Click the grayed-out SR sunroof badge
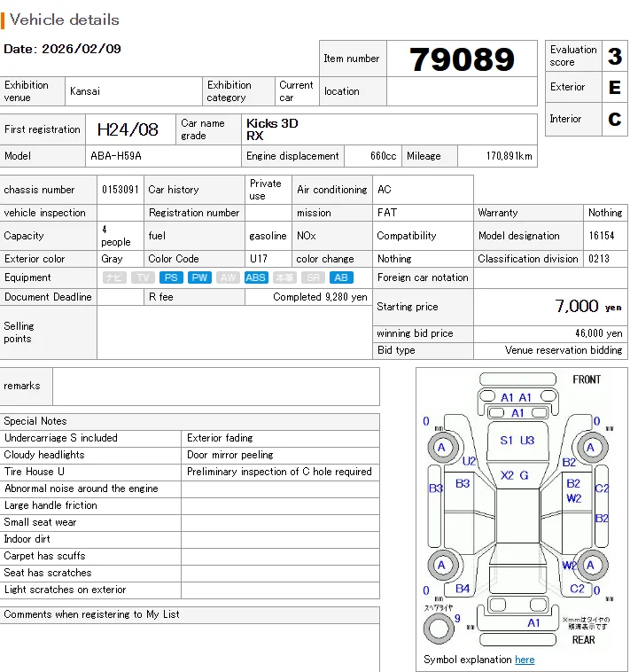 [x=313, y=277]
